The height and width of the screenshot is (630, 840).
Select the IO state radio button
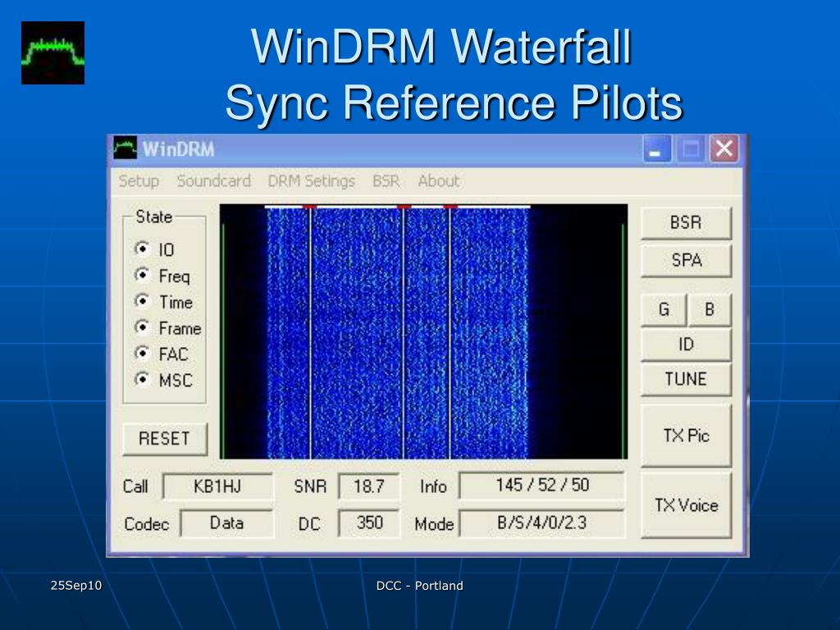[142, 249]
